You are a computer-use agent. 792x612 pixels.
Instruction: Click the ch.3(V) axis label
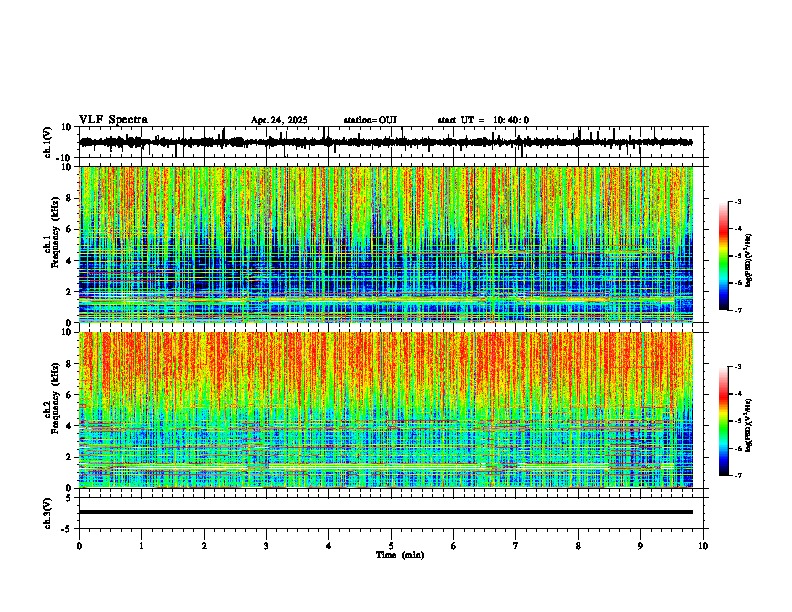click(48, 513)
